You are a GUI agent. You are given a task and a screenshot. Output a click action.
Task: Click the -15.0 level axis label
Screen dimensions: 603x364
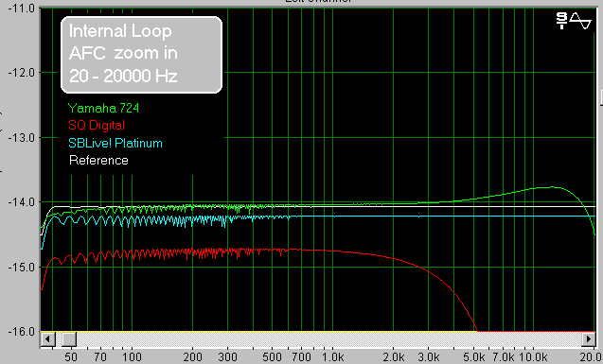pyautogui.click(x=21, y=267)
